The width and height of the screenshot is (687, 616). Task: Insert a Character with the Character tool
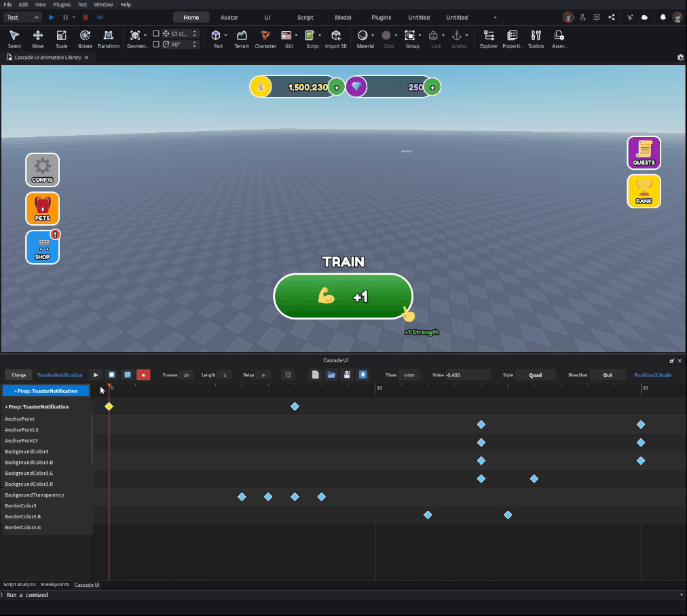(265, 37)
